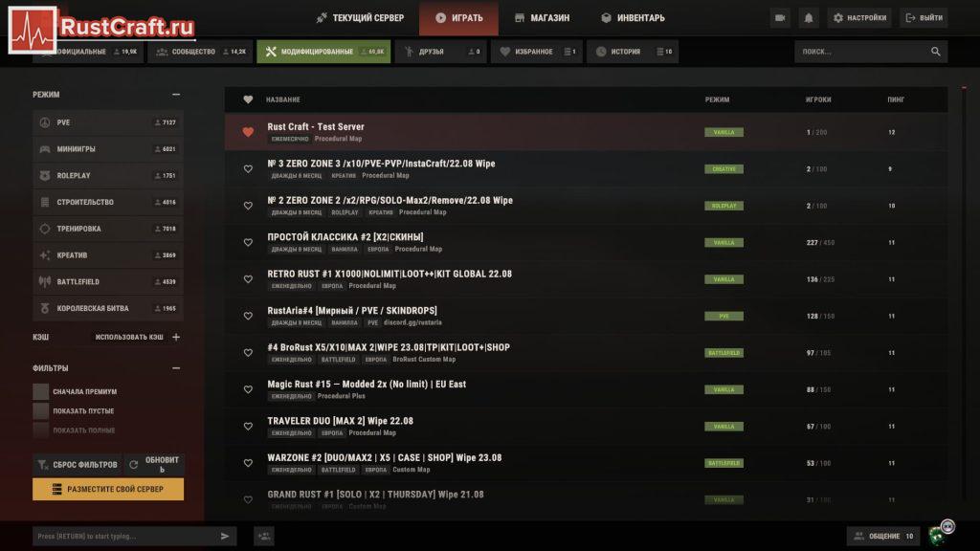The height and width of the screenshot is (551, 980).
Task: Filter by Королевская битва mode
Action: 108,309
